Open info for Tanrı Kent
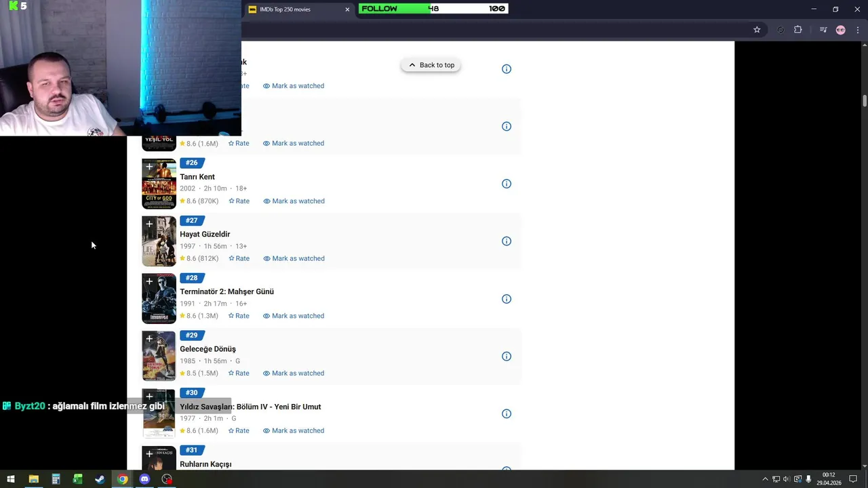This screenshot has height=488, width=868. click(507, 184)
